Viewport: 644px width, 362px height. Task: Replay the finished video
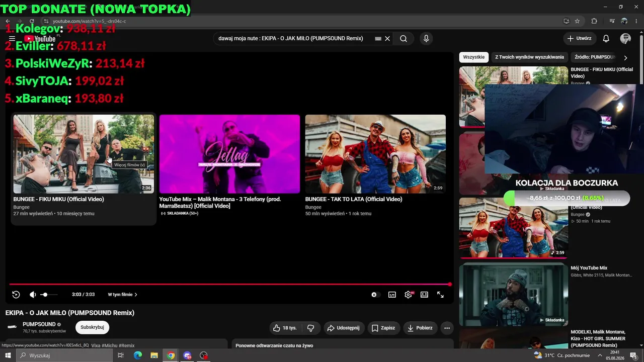point(16,295)
